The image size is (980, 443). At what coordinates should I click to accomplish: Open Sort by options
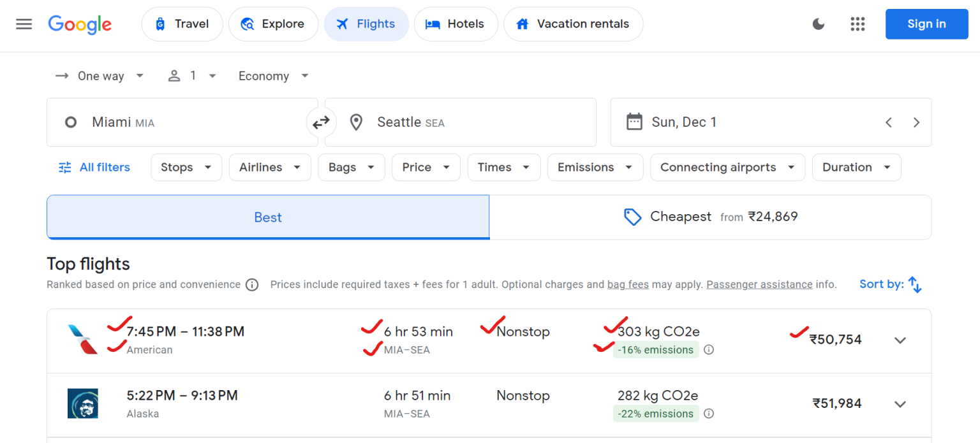tap(891, 284)
